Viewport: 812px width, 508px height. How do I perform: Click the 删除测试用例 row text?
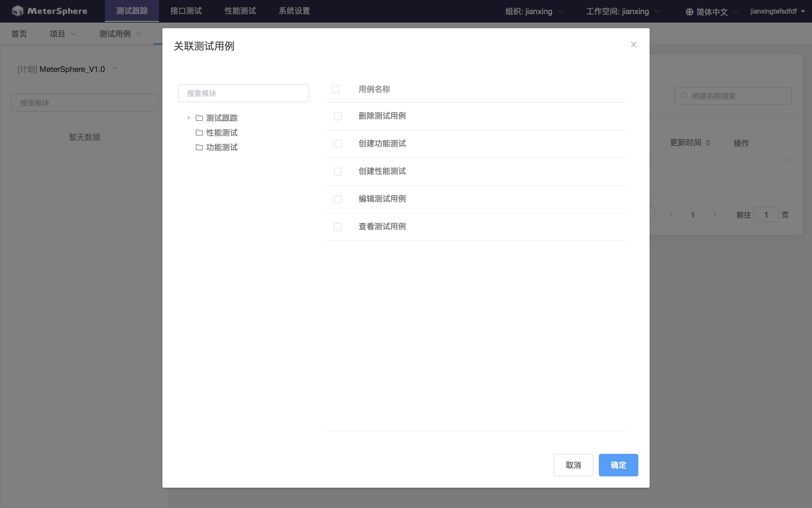pyautogui.click(x=382, y=116)
